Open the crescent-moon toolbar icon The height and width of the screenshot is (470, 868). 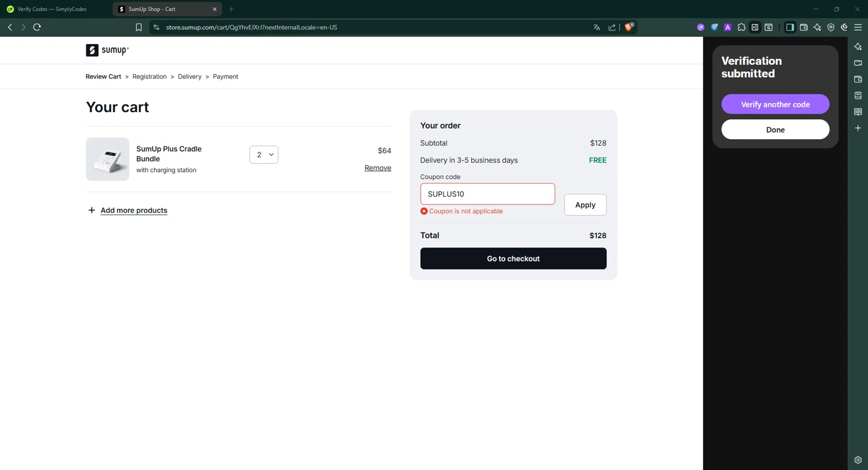coord(844,27)
